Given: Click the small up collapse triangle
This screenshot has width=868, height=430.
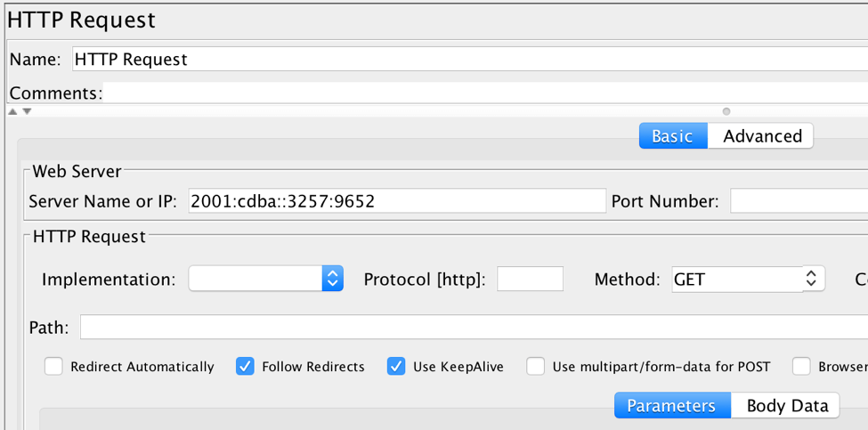Looking at the screenshot, I should 14,112.
